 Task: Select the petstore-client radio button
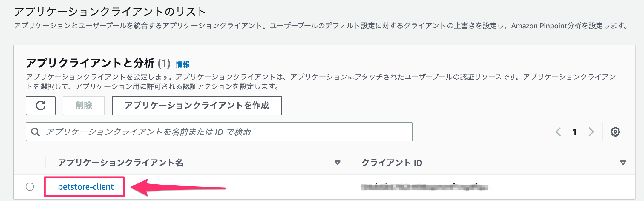click(x=30, y=187)
